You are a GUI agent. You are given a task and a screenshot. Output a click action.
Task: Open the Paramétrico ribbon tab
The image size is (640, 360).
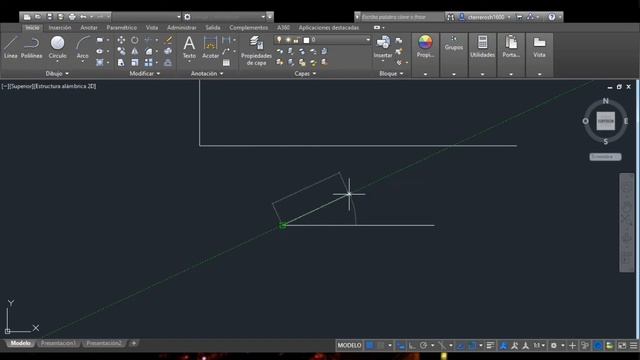coord(122,27)
